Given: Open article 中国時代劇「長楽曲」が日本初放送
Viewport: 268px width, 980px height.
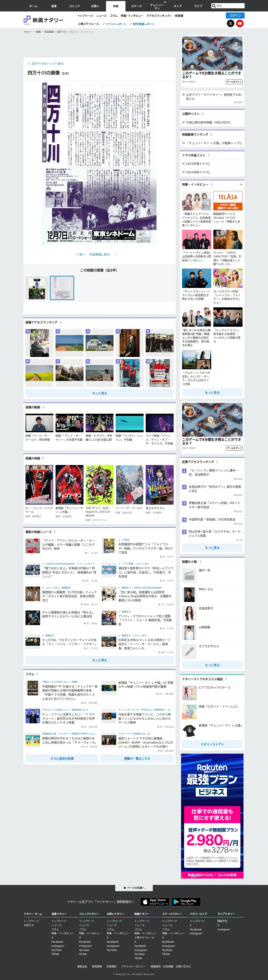Looking at the screenshot, I should tap(212, 520).
